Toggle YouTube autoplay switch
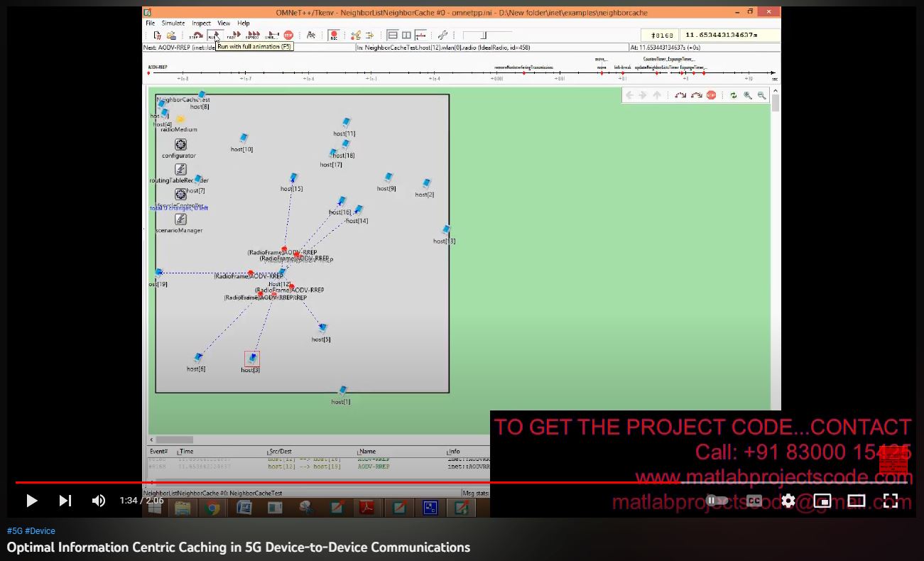The image size is (924, 561). coord(717,501)
